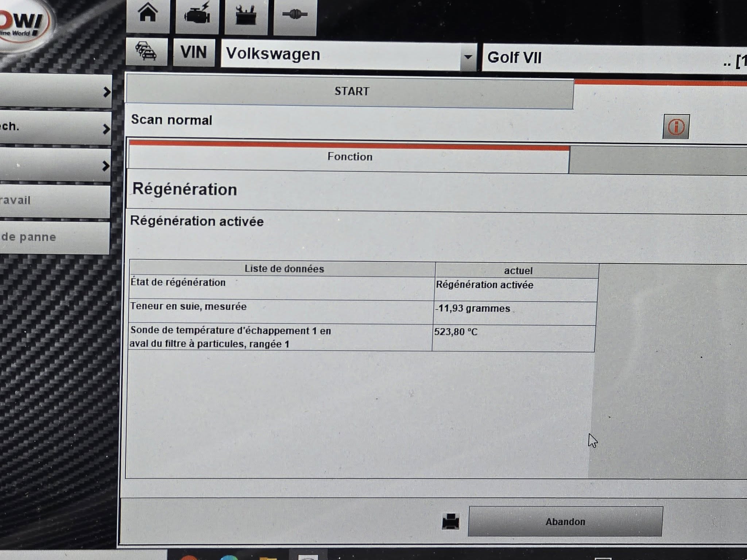Switch to the START tab
Image resolution: width=747 pixels, height=560 pixels.
click(x=349, y=92)
